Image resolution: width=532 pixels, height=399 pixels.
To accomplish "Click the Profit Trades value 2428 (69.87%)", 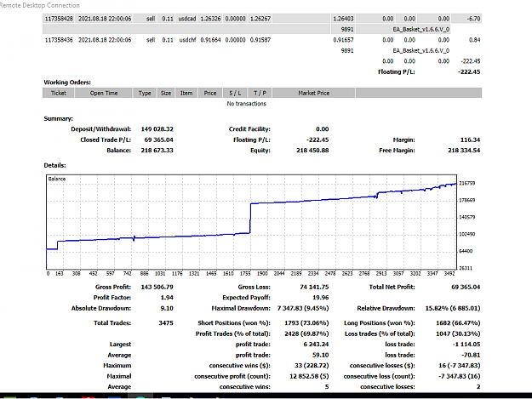I will [x=306, y=333].
